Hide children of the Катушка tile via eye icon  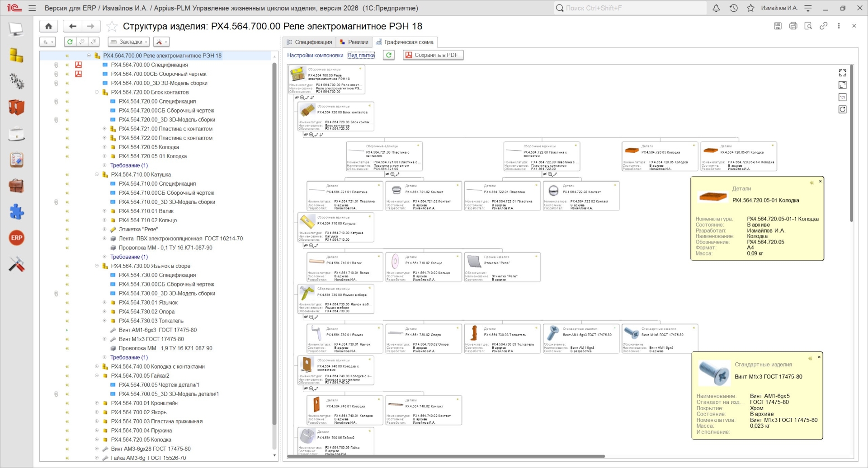(x=306, y=246)
